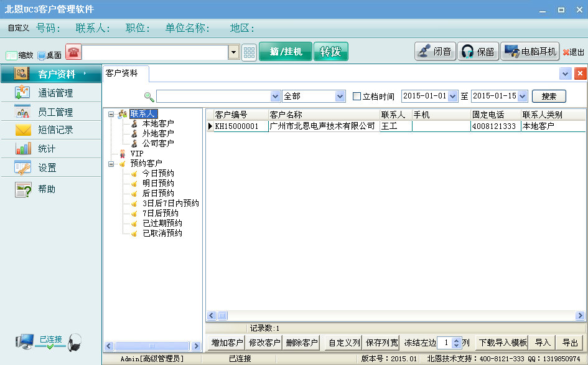Click the 增加客户 add customer button
Viewport: 588px width, 365px height.
[226, 343]
